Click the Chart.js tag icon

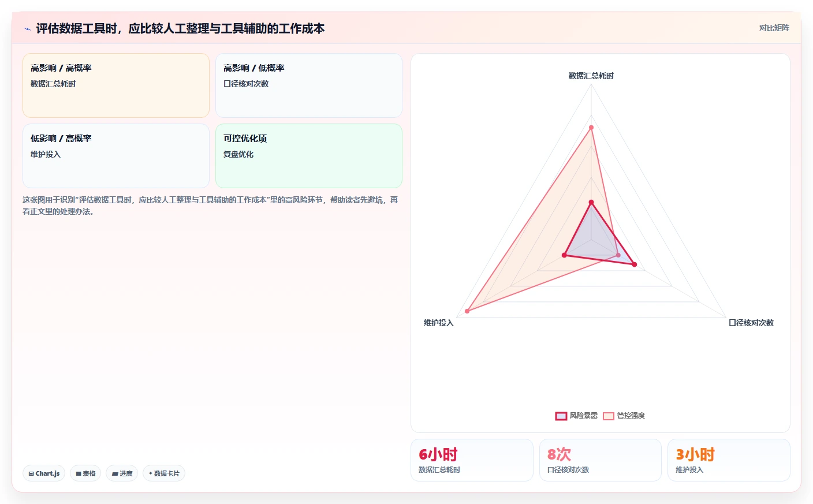31,473
